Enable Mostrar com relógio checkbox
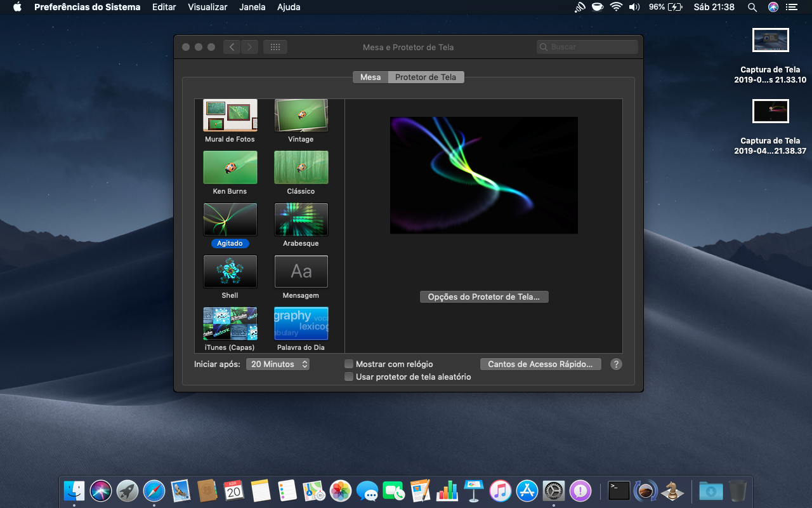 pos(349,364)
